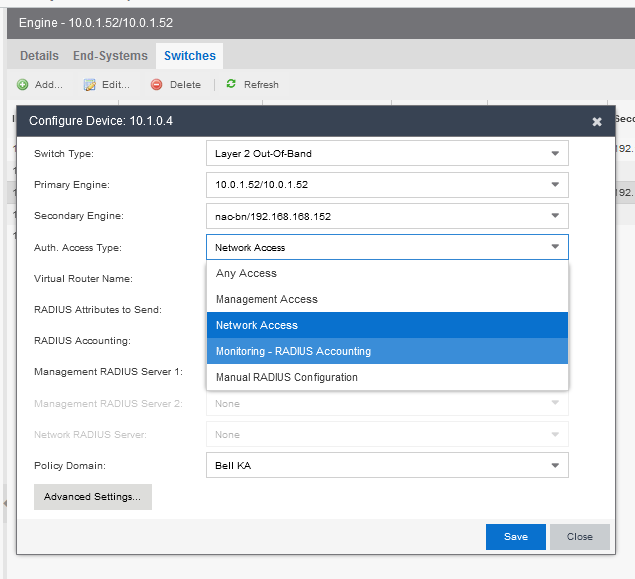The image size is (635, 579).
Task: Save the device configuration
Action: click(515, 537)
